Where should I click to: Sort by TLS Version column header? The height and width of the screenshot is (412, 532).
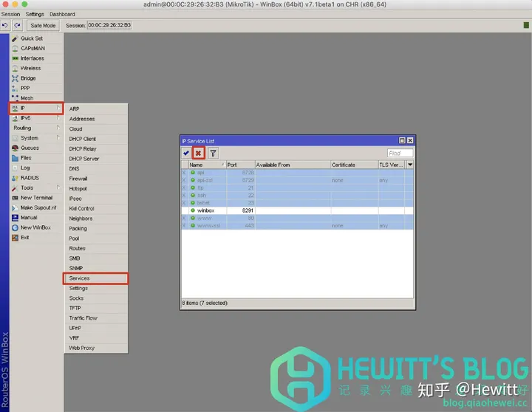392,165
